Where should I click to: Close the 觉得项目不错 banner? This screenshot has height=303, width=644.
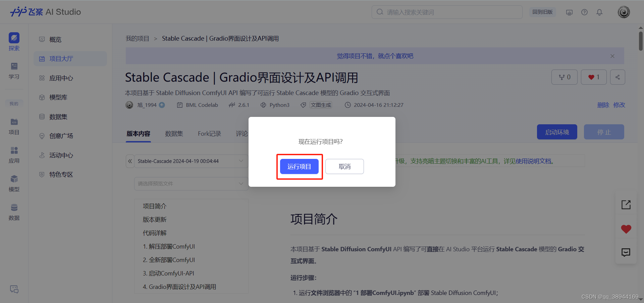click(612, 56)
